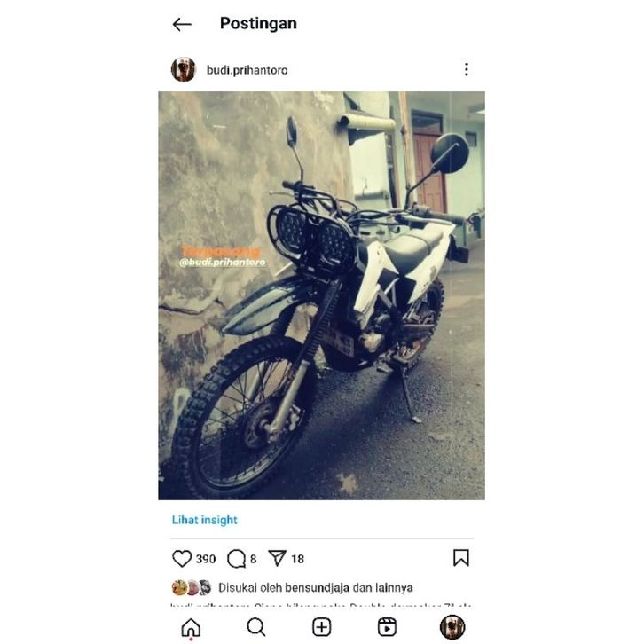The height and width of the screenshot is (644, 644).
Task: Open the Home tab in the bottom bar
Action: click(x=191, y=627)
